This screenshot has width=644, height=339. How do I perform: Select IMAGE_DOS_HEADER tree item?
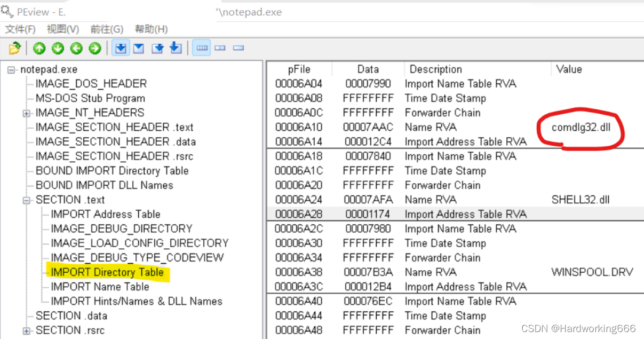click(91, 84)
